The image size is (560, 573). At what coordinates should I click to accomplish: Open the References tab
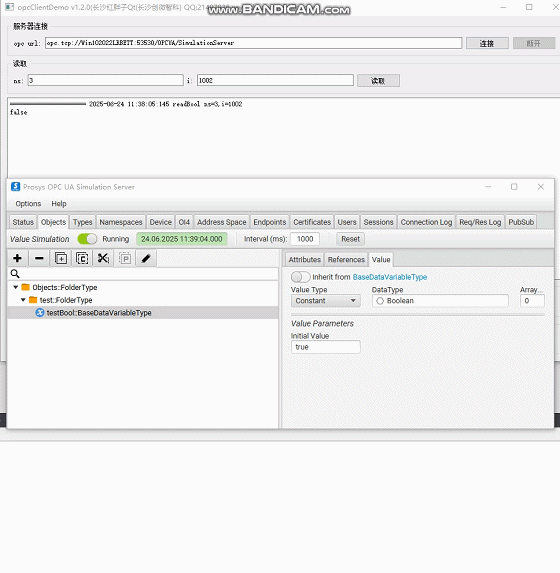tap(346, 259)
